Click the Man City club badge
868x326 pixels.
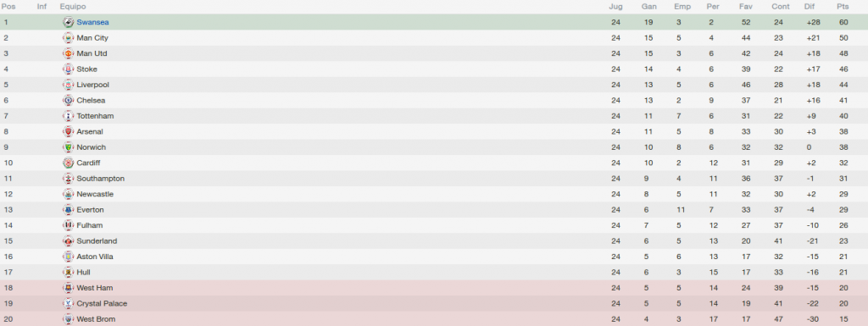[68, 38]
